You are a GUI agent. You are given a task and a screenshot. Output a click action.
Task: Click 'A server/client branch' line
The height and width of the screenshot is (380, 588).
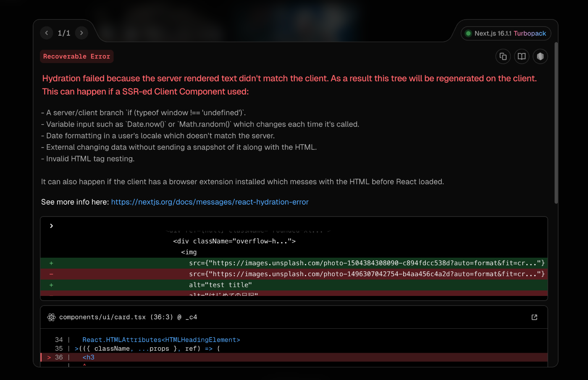pyautogui.click(x=144, y=113)
